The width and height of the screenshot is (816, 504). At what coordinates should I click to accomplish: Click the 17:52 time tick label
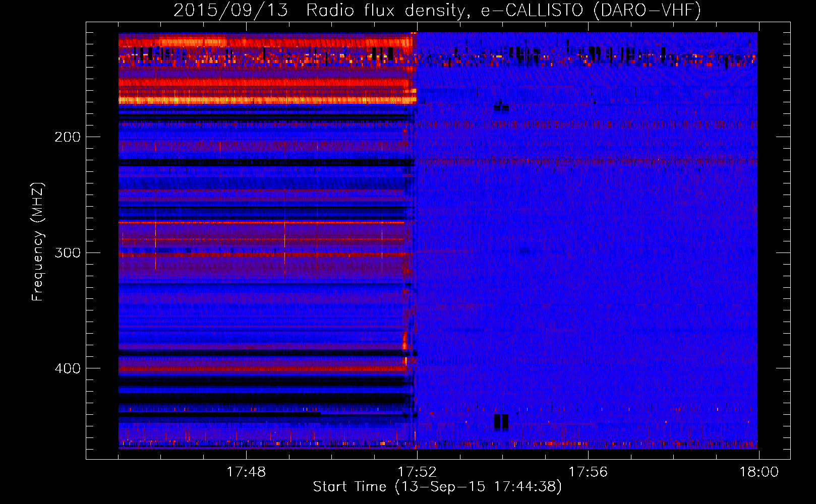coord(417,472)
